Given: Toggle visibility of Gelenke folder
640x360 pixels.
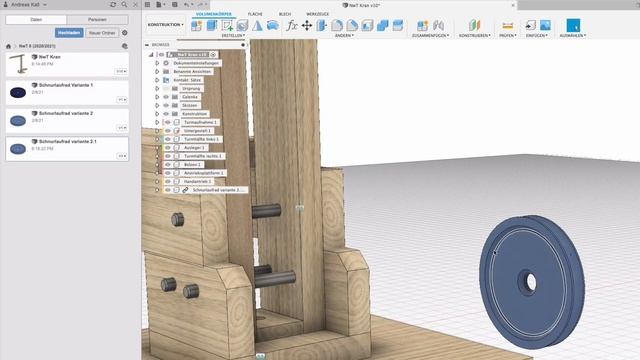Looking at the screenshot, I should coord(166,97).
